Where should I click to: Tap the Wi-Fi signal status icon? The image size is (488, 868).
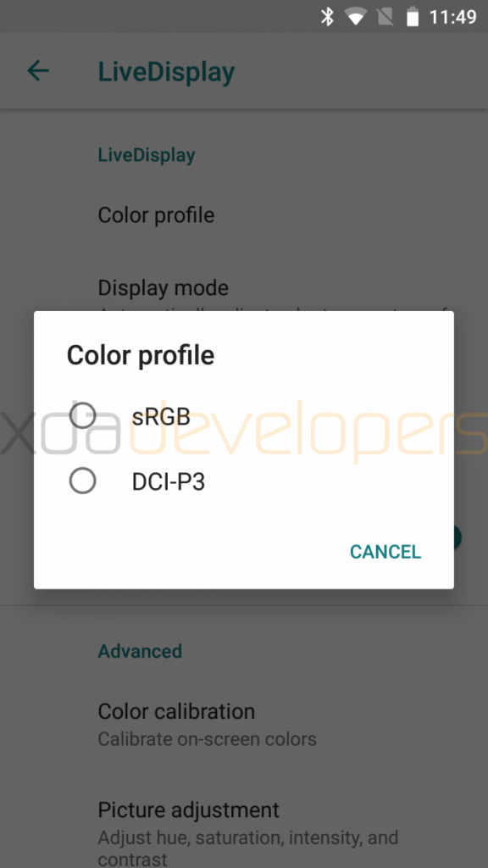pyautogui.click(x=356, y=17)
